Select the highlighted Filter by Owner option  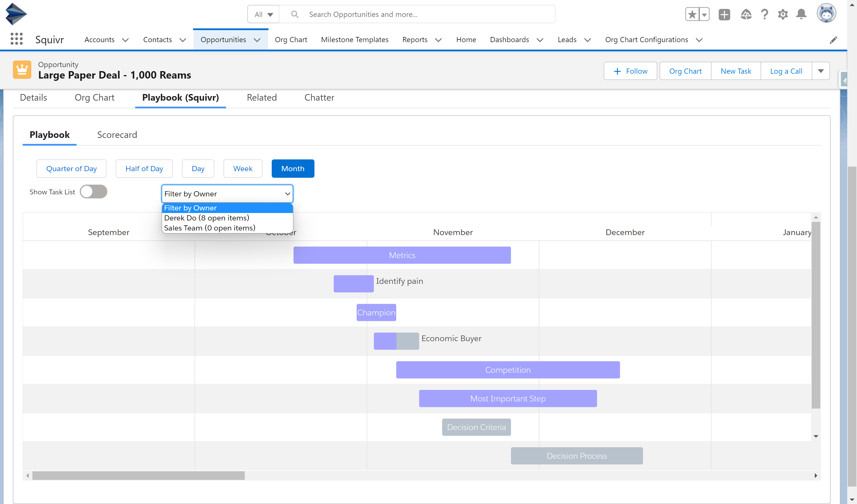coord(227,208)
